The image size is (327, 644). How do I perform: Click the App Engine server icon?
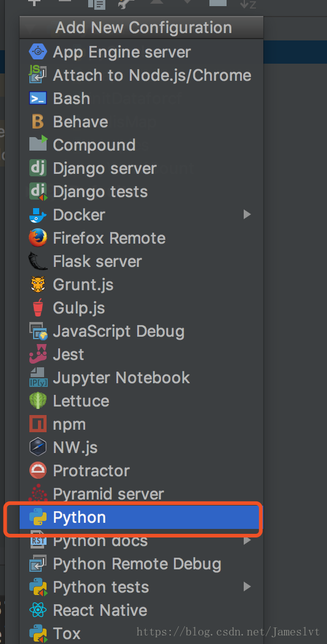tap(38, 52)
